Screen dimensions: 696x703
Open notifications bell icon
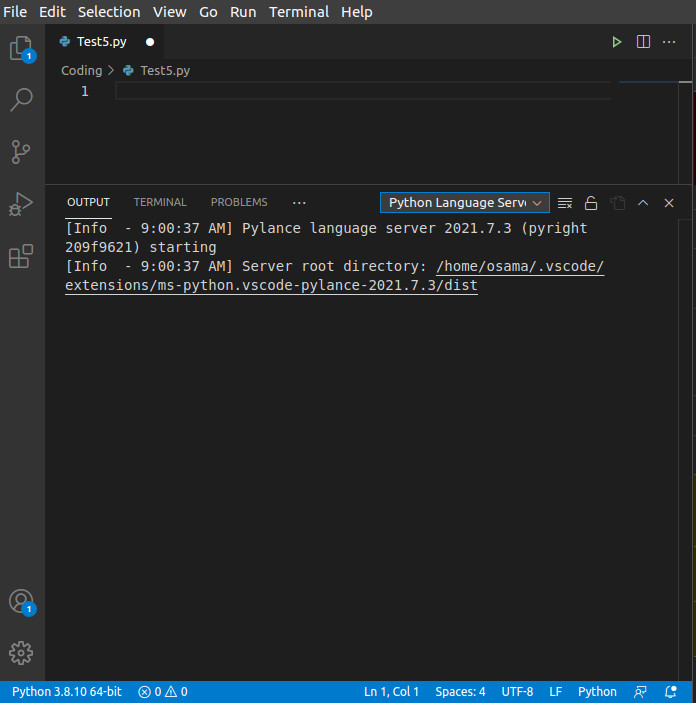point(670,692)
